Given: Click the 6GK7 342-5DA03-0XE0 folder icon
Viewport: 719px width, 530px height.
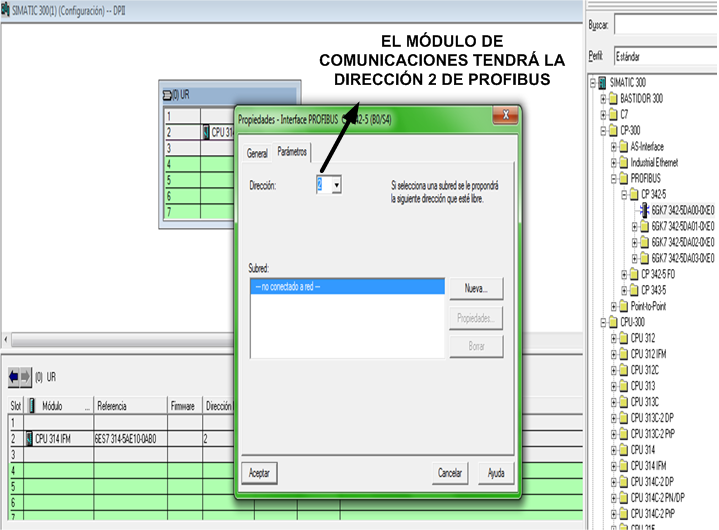Looking at the screenshot, I should coord(645,258).
